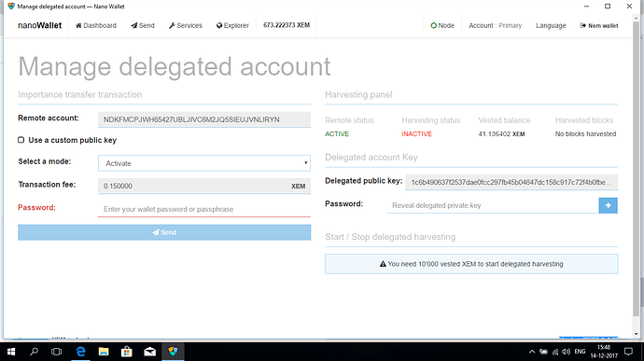644x361 pixels.
Task: Click the Nano Wallet taskbar icon
Action: (x=173, y=352)
